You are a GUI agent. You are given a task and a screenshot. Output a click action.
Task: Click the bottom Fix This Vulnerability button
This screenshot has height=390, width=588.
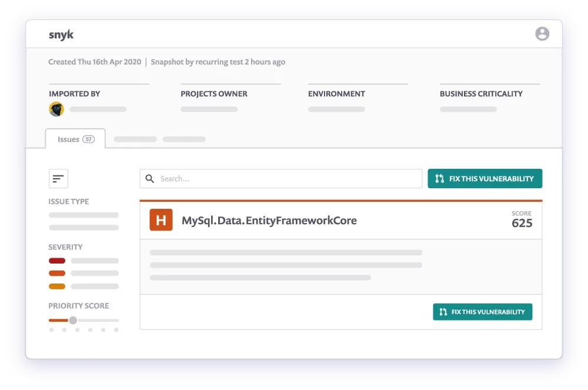(482, 312)
